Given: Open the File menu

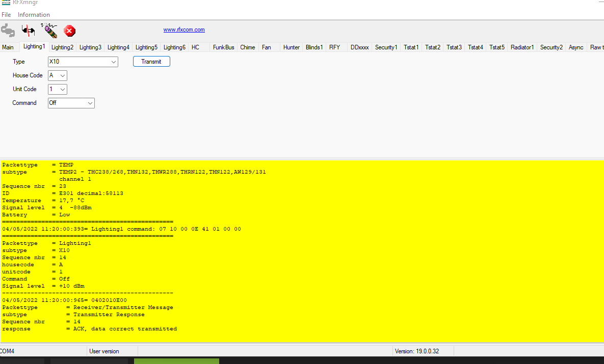Looking at the screenshot, I should point(6,15).
